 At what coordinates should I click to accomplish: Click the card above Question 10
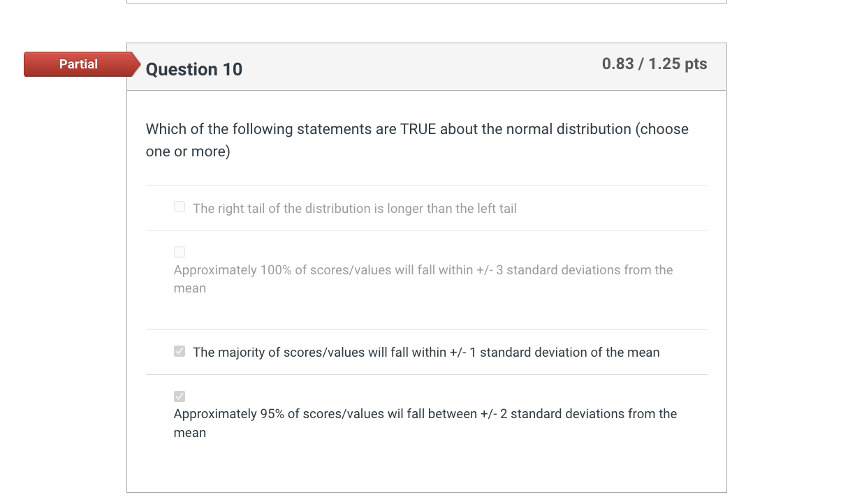coord(427,2)
